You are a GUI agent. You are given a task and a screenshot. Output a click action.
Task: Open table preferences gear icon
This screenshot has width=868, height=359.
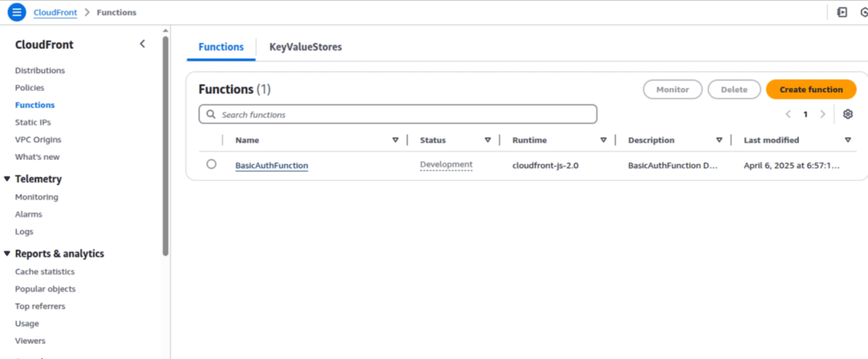[847, 114]
